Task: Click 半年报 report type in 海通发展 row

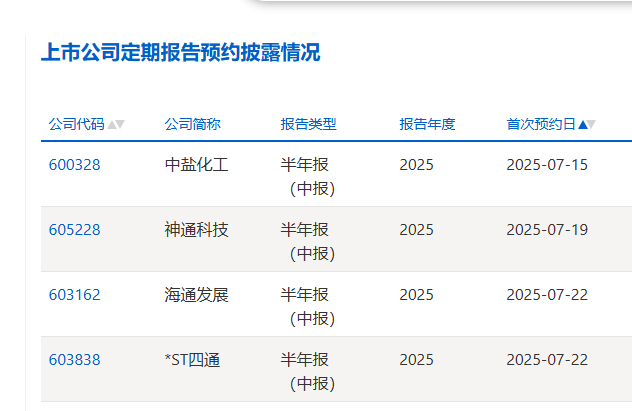Action: point(308,306)
